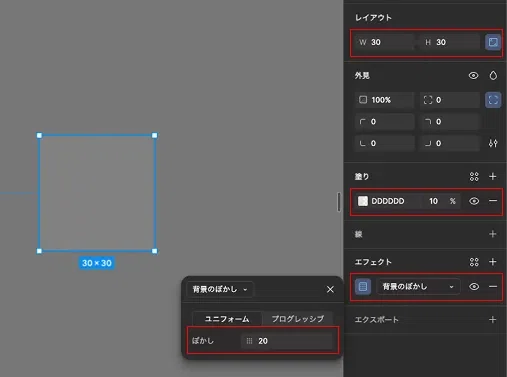Open blend mode droplet icon in 外見

pos(493,76)
